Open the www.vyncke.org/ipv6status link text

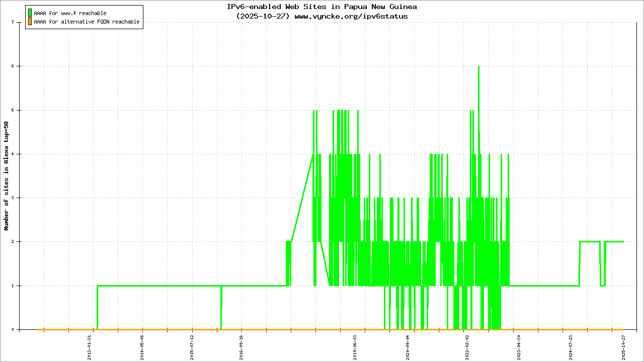351,16
